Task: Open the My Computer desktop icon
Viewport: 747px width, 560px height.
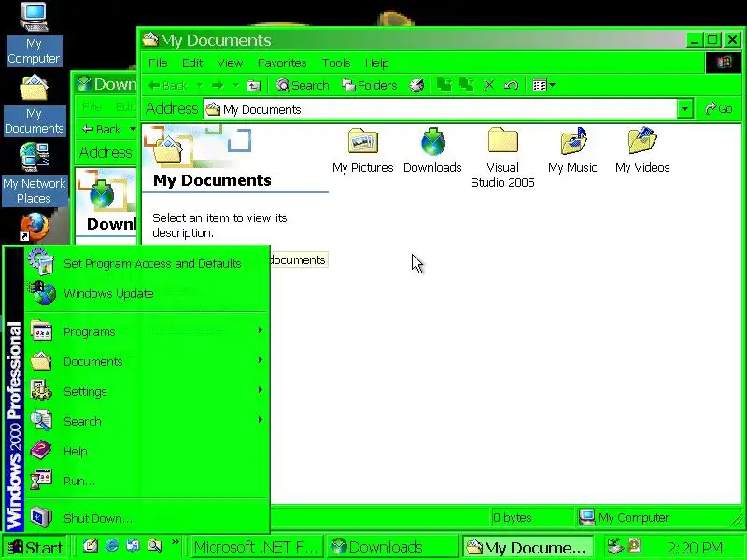Action: (34, 34)
